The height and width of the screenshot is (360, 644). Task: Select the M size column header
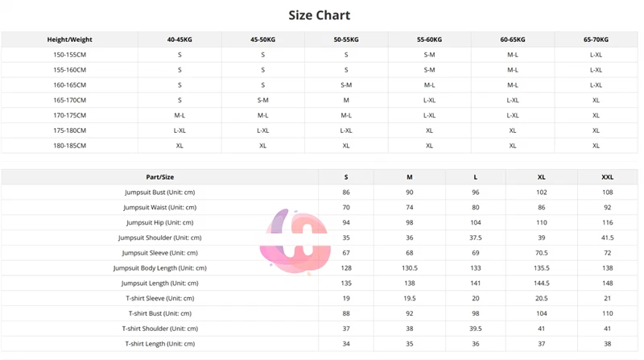[410, 177]
